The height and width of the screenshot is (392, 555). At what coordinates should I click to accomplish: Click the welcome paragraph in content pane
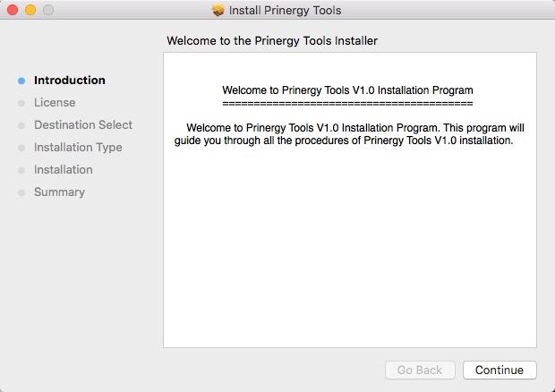pyautogui.click(x=347, y=134)
